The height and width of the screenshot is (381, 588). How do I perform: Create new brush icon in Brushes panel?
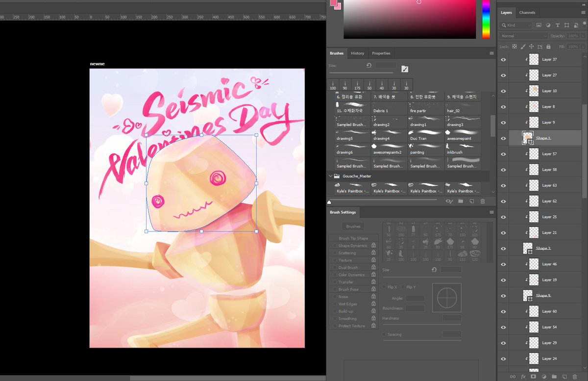pos(471,201)
